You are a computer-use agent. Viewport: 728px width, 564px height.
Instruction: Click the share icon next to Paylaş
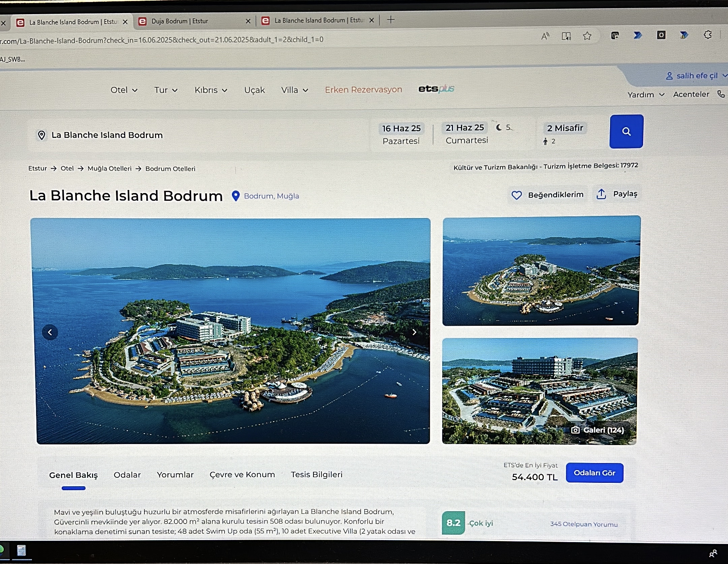point(601,194)
